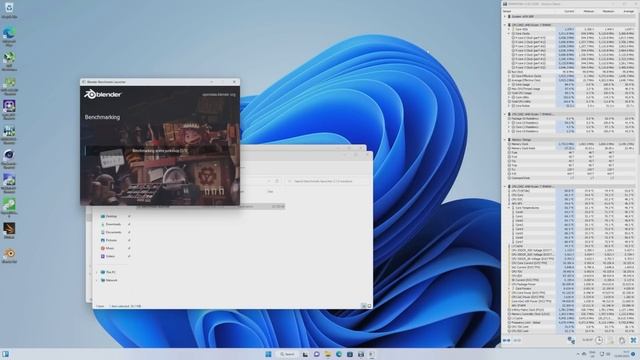This screenshot has height=360, width=640.
Task: Open the Blender desktop shortcut
Action: point(9,255)
